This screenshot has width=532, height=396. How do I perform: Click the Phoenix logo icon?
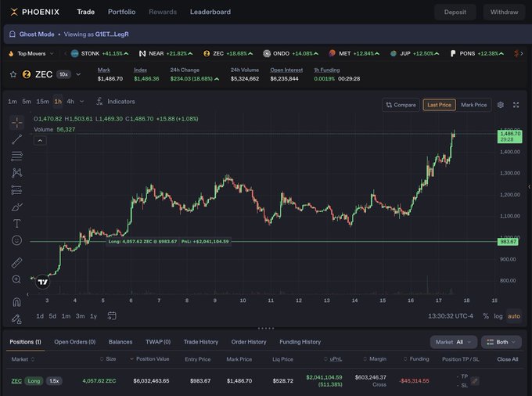pos(14,12)
